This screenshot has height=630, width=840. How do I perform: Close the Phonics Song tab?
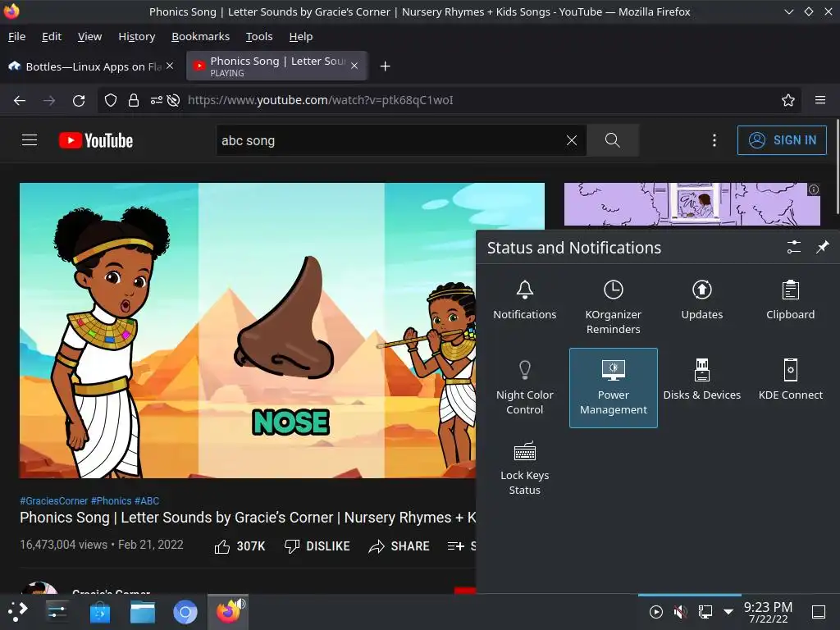(354, 66)
